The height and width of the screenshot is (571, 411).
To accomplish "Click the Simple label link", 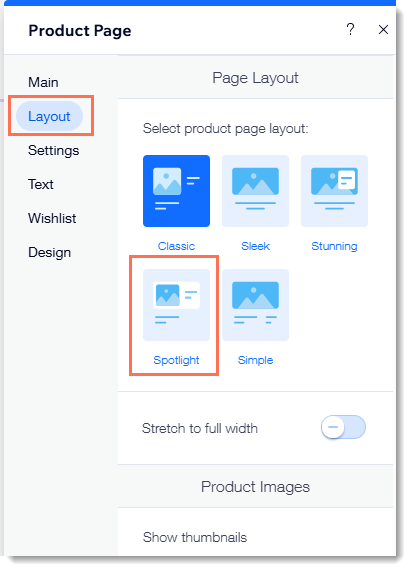I will tap(255, 360).
